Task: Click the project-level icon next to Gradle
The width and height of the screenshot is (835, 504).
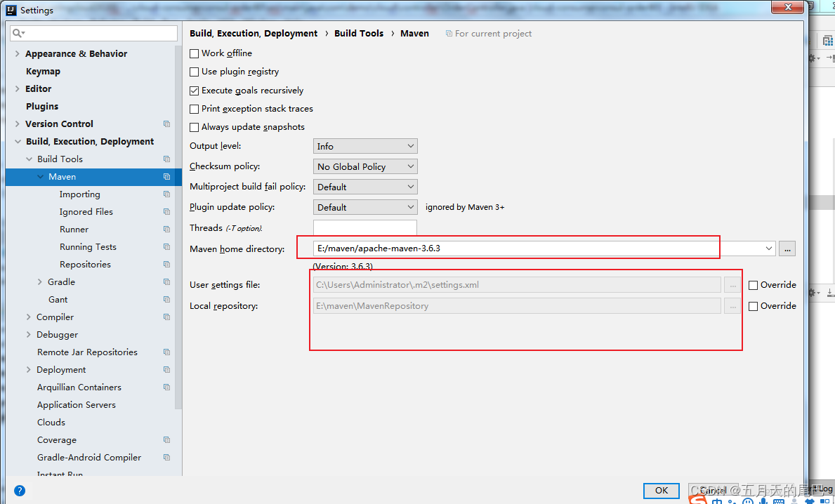Action: pos(166,282)
